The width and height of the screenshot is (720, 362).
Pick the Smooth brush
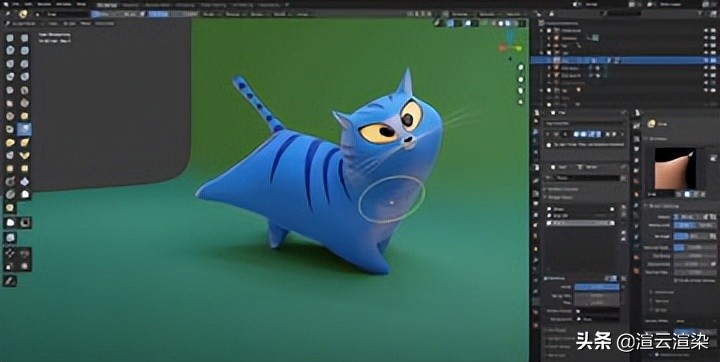point(24,90)
